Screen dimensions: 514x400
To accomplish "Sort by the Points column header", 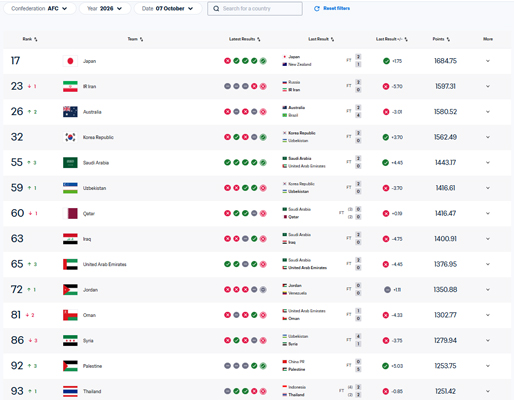I will (441, 39).
